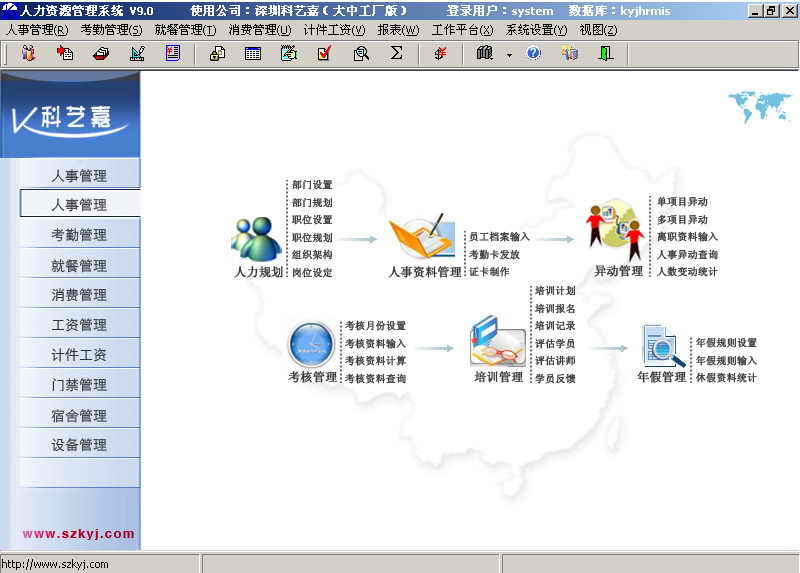Open the 人事管理(R) menu
The width and height of the screenshot is (800, 573).
(x=37, y=30)
